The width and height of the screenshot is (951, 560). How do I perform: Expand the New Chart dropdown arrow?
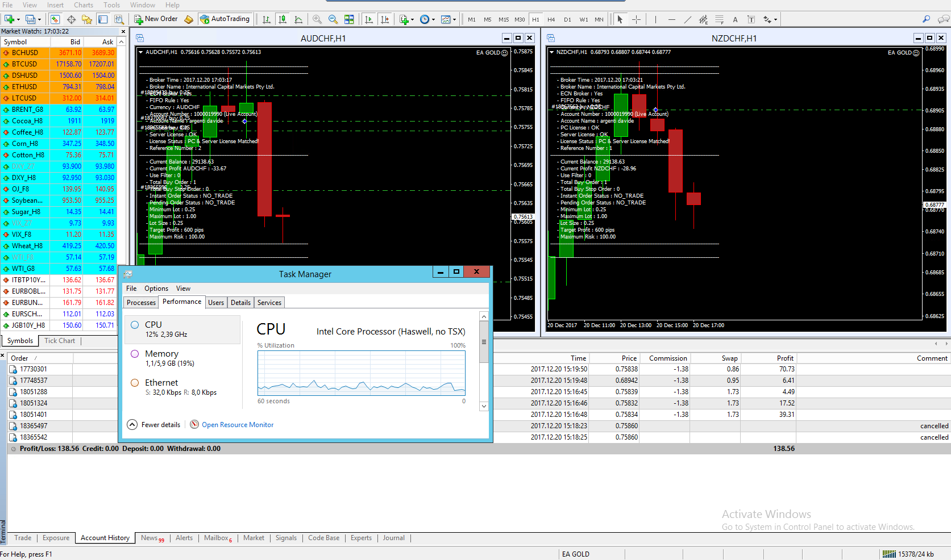pos(18,20)
